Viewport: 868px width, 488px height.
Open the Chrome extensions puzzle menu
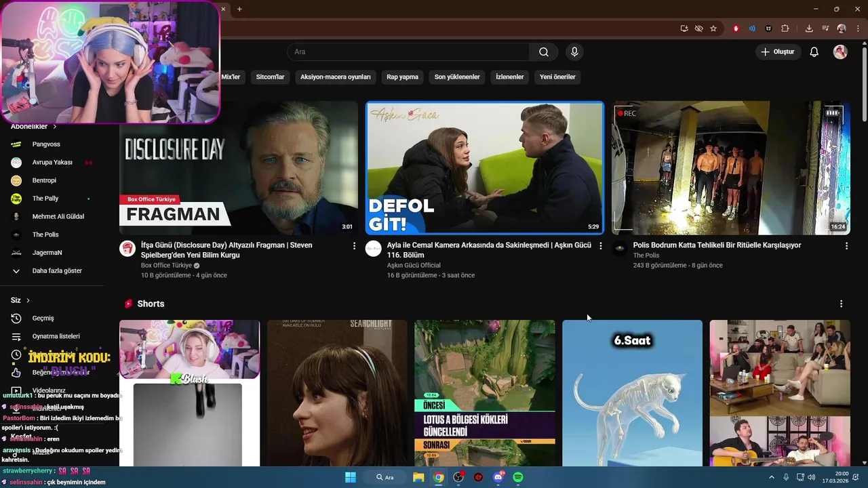click(785, 28)
